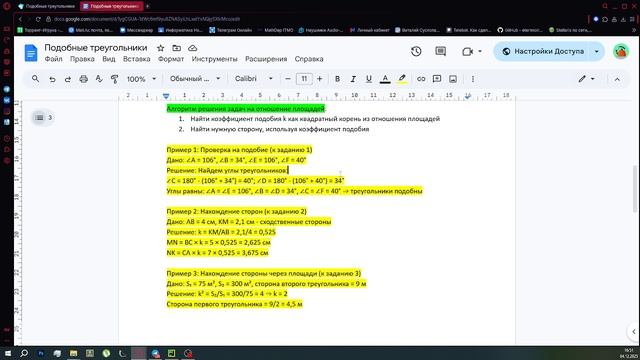Open Windows taskbar search
Image resolution: width=640 pixels, height=360 pixels.
coord(24,353)
